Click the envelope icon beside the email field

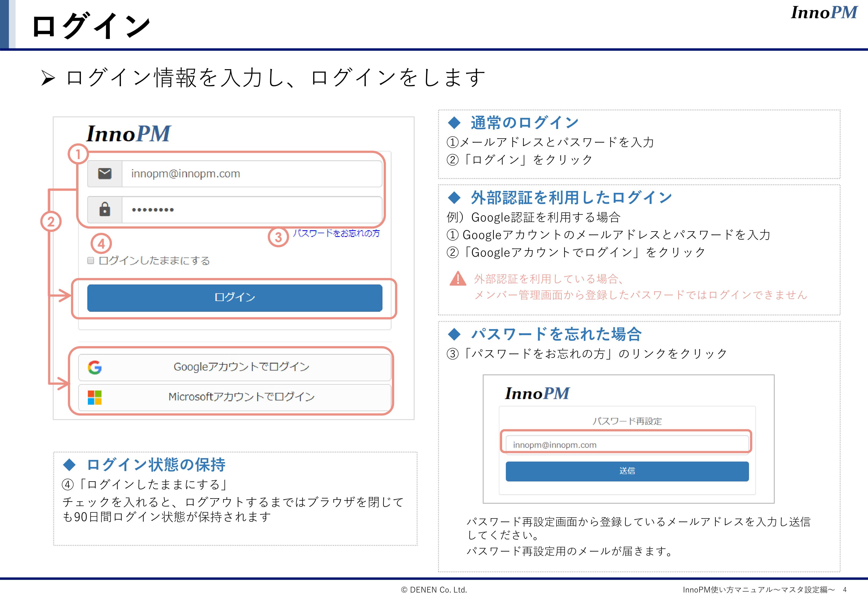[105, 174]
